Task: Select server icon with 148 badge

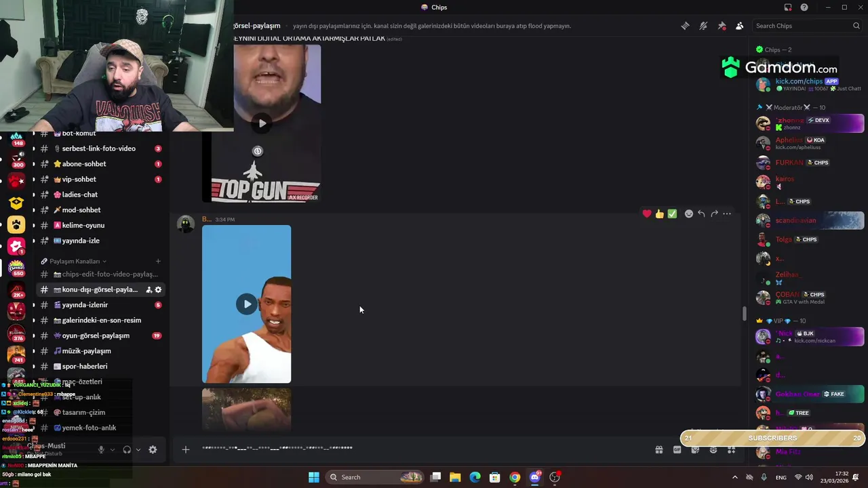Action: [x=16, y=138]
